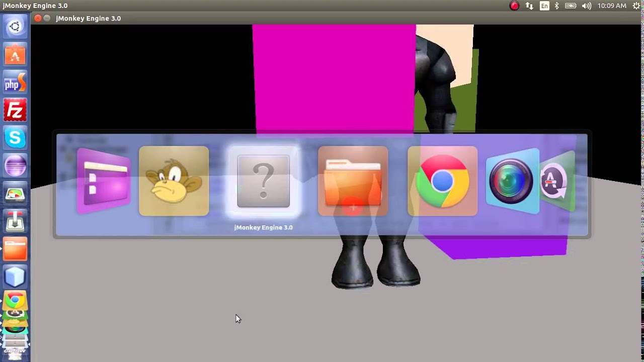Screen dimensions: 644x362
Task: Launch System Monitor from the launcher
Action: pos(15,193)
